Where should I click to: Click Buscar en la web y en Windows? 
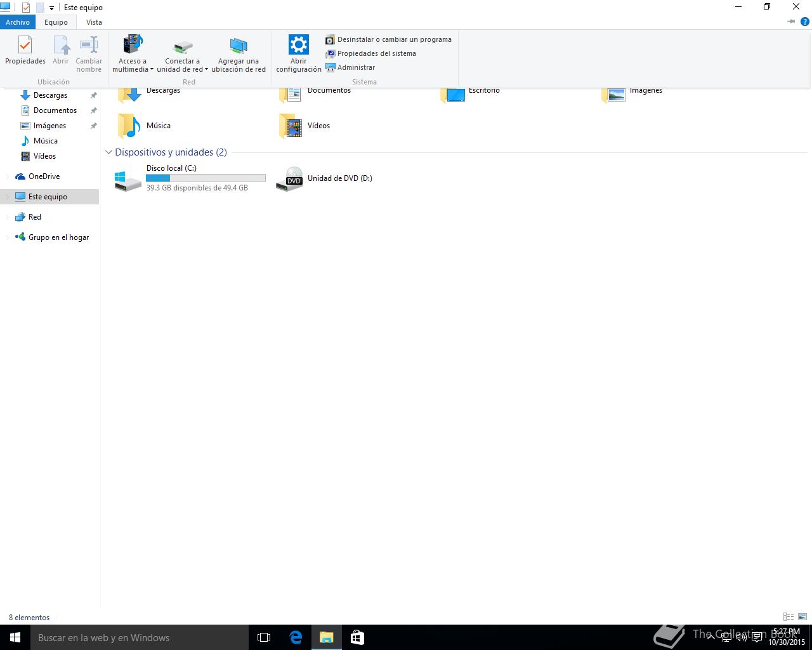(x=140, y=637)
